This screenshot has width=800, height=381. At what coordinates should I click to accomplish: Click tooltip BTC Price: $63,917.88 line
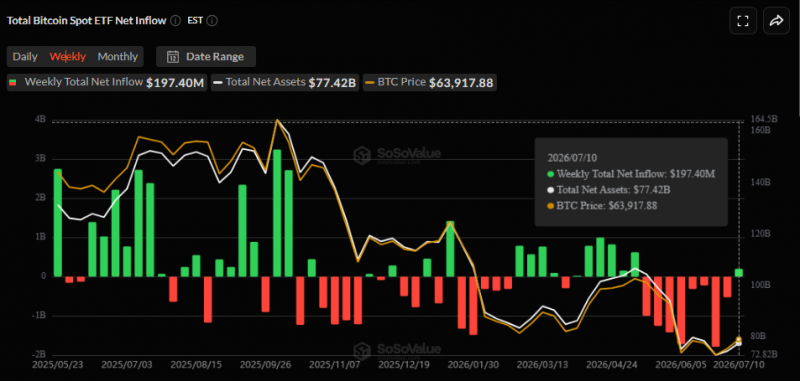pyautogui.click(x=602, y=206)
